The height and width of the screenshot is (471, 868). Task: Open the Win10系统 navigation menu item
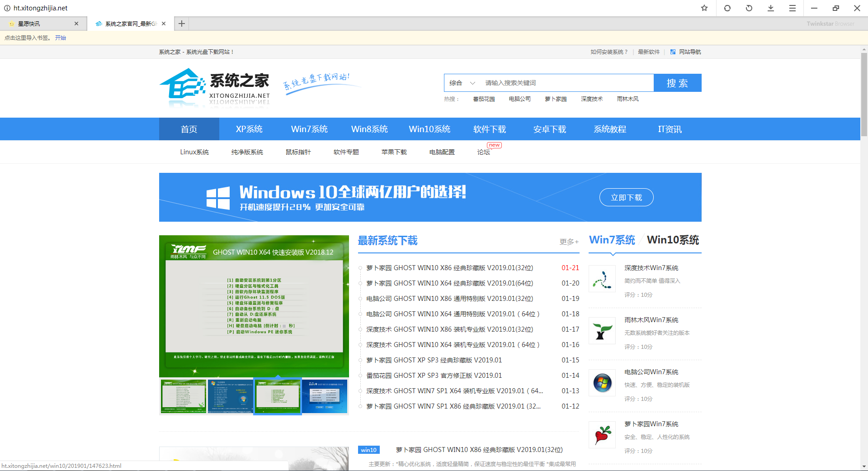tap(429, 129)
